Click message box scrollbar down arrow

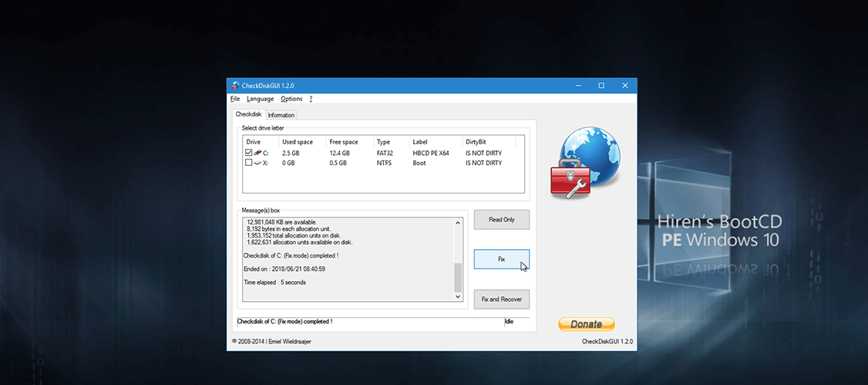[458, 297]
